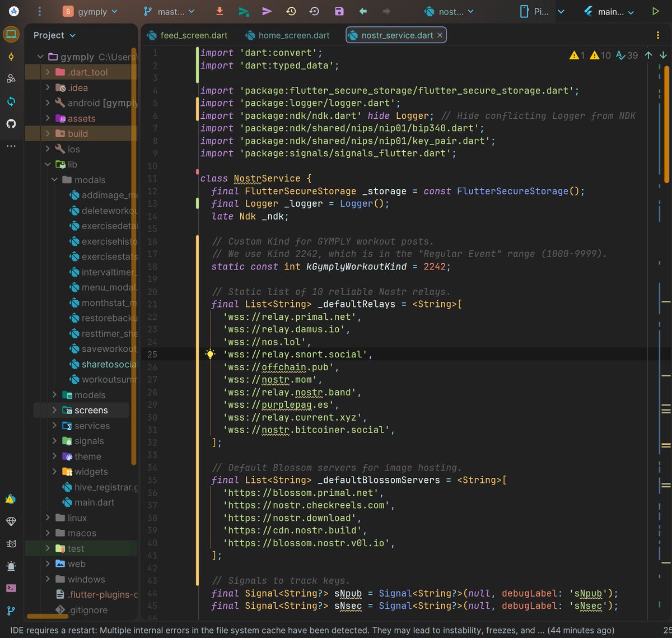
Task: Select the .gitignore file
Action: tap(81, 610)
